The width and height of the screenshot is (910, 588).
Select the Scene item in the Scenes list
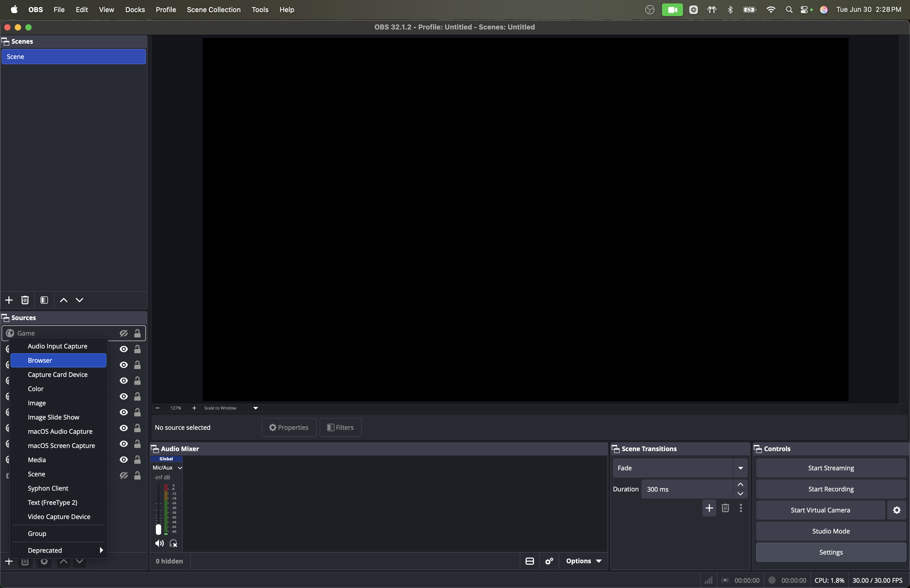tap(74, 57)
